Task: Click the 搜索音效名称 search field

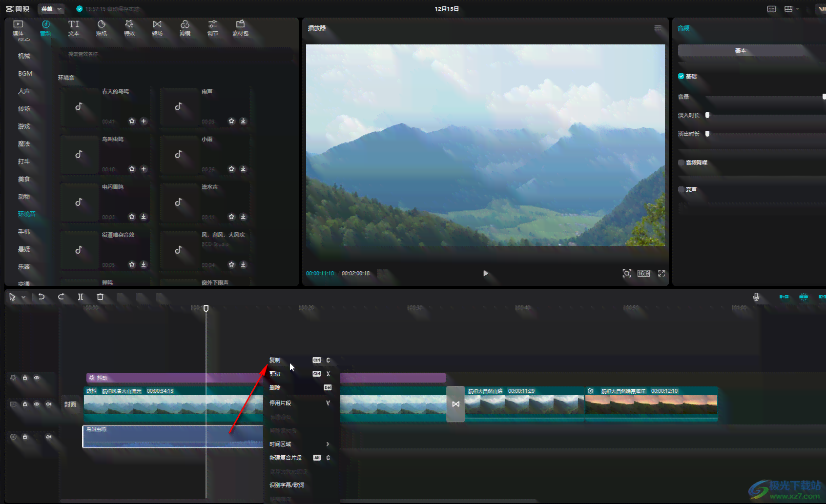Action: pyautogui.click(x=176, y=54)
